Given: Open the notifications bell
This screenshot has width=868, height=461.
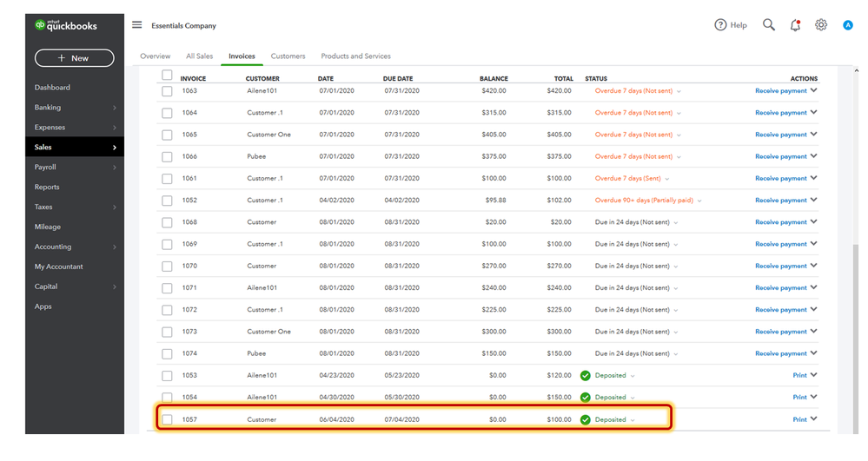Looking at the screenshot, I should [795, 25].
